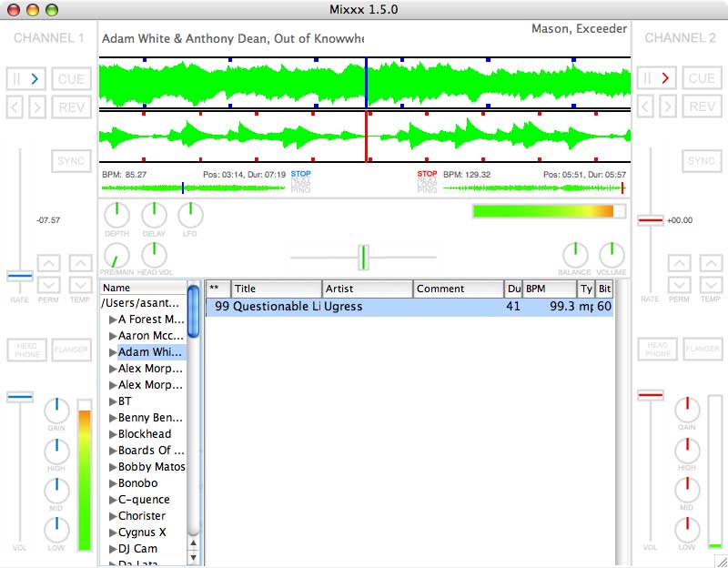Viewport: 728px width, 568px height.
Task: Toggle Channel 2 REV reverse playback
Action: coord(702,107)
